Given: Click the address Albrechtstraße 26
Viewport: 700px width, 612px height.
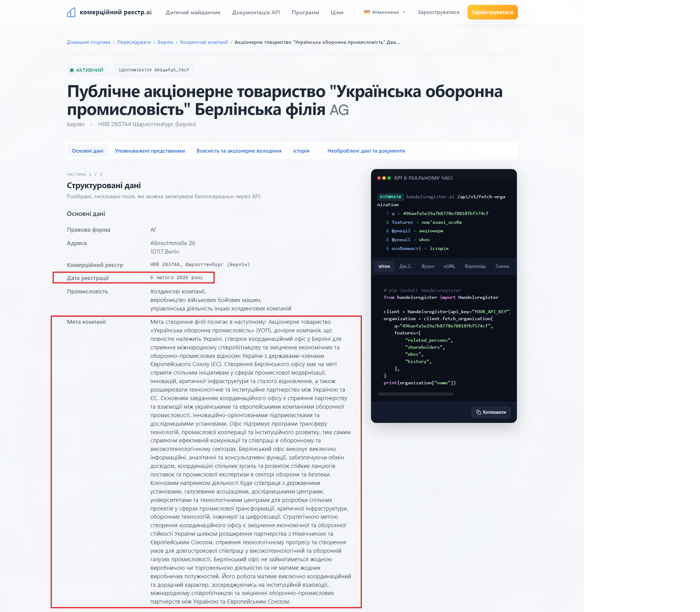Looking at the screenshot, I should tap(173, 243).
